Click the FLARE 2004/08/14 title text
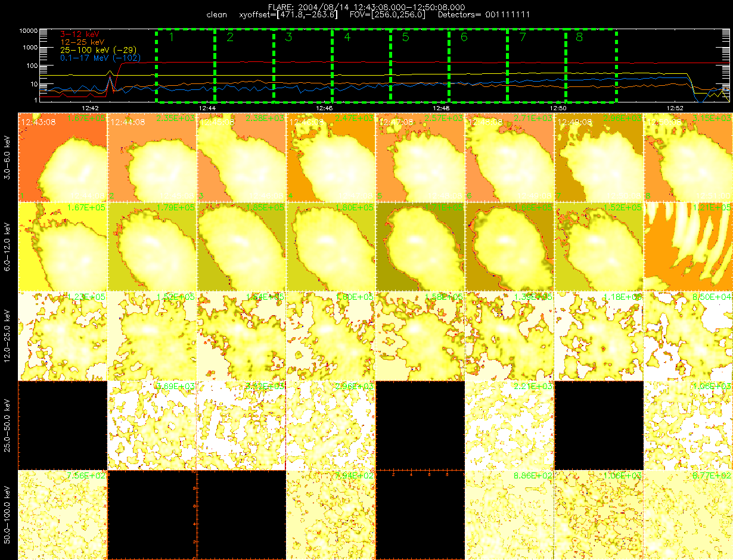733x560 pixels. pyautogui.click(x=366, y=7)
